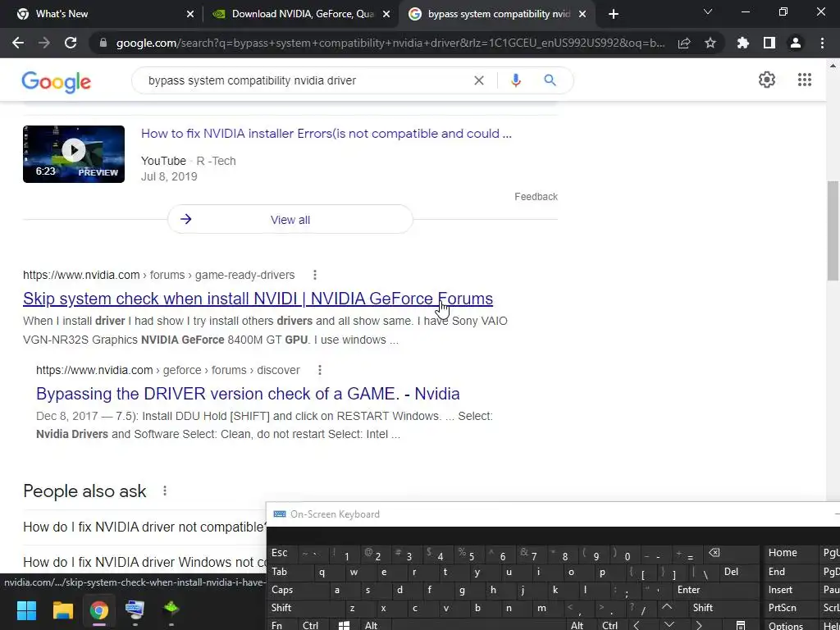This screenshot has width=840, height=630.
Task: Open Google quick settings gear
Action: 767,80
